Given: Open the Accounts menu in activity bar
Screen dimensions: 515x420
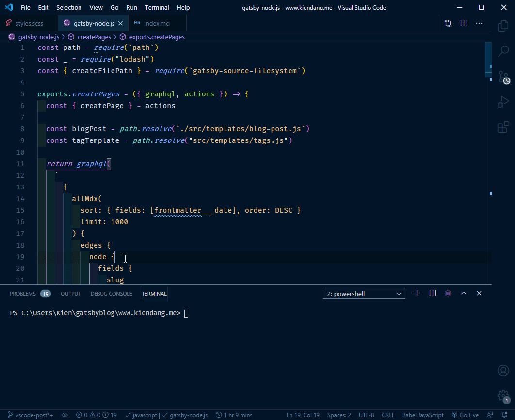Looking at the screenshot, I should click(503, 371).
